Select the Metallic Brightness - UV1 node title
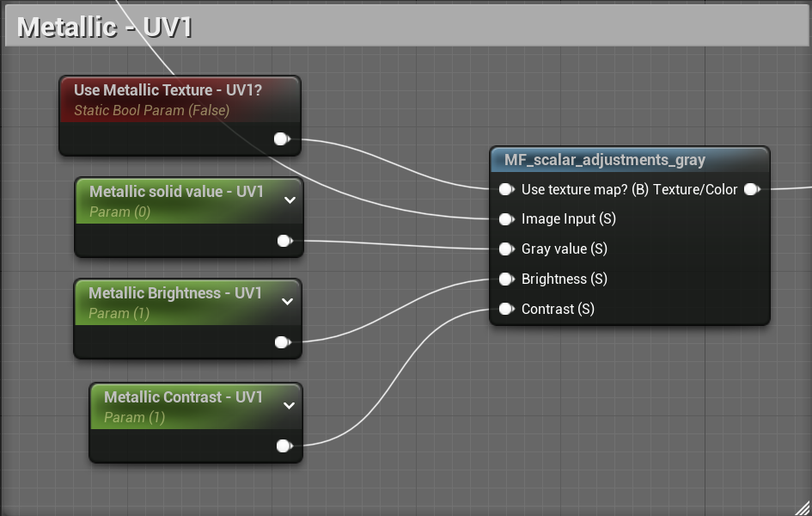Viewport: 812px width, 516px height. [x=175, y=293]
